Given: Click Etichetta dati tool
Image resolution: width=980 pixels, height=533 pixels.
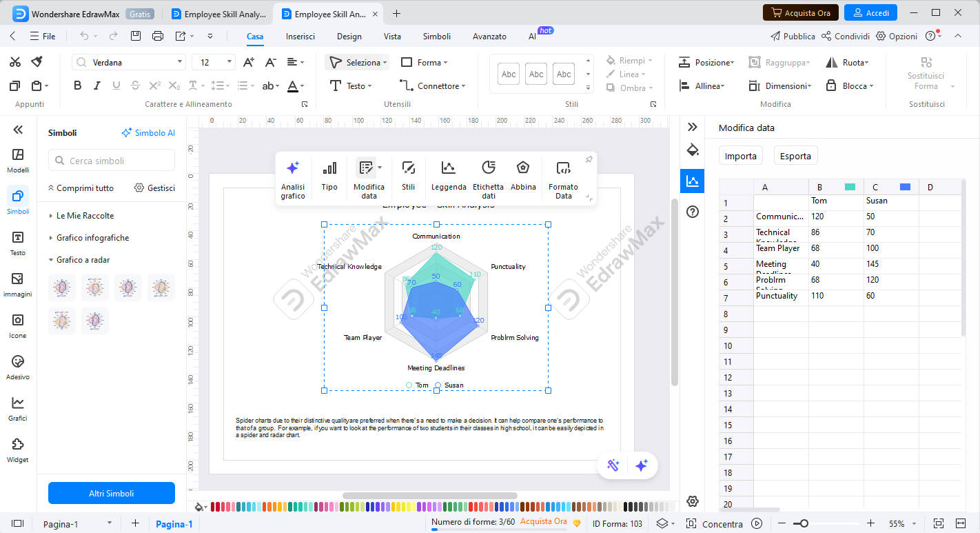Looking at the screenshot, I should (x=488, y=179).
